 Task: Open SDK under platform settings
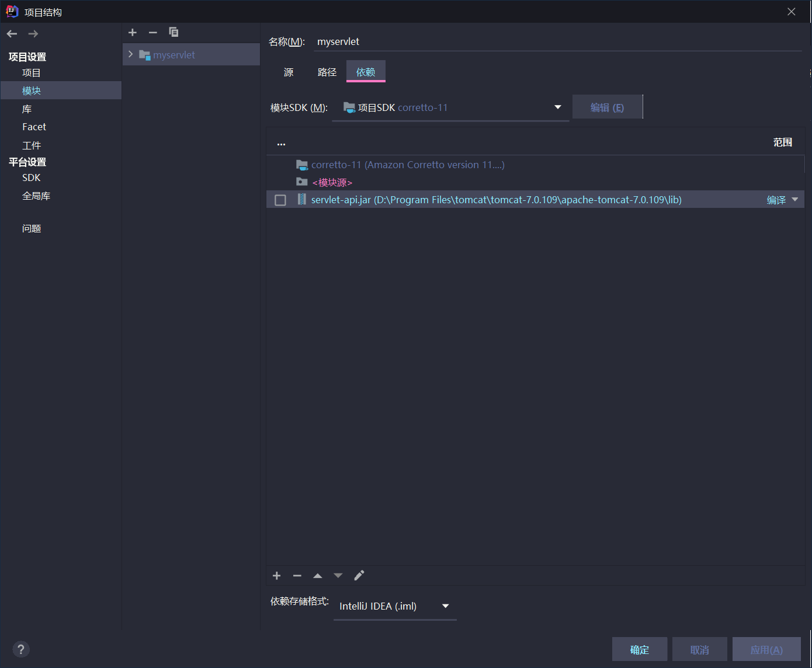[x=32, y=178]
